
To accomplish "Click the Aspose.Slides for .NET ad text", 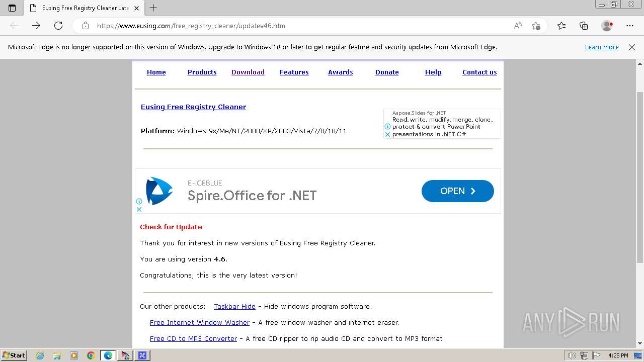I will [419, 113].
